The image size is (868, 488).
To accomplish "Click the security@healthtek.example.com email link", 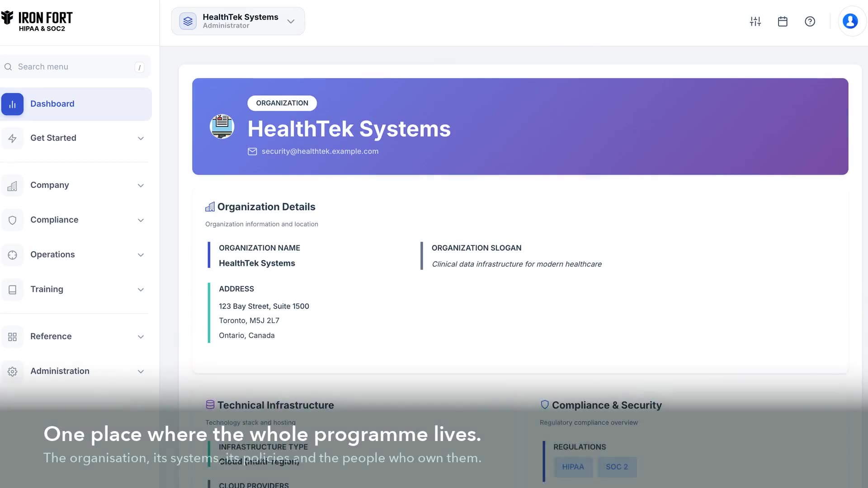I will (320, 151).
